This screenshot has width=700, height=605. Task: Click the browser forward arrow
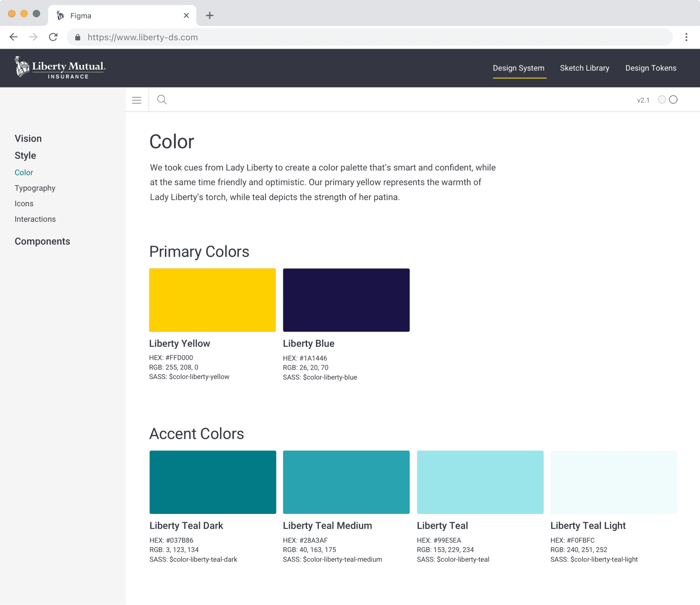pos(33,37)
